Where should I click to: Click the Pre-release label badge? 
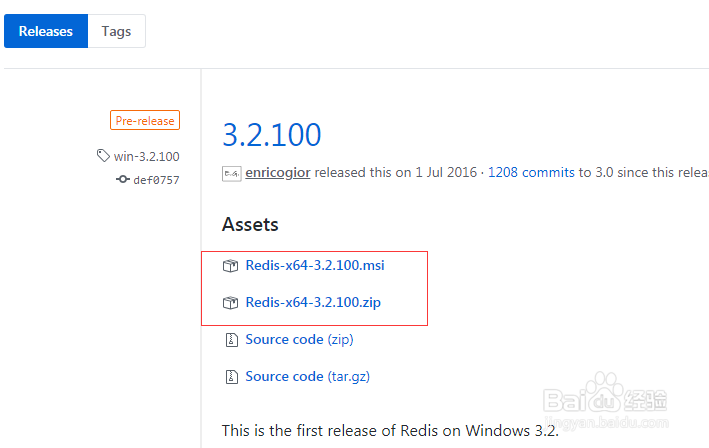pos(145,120)
